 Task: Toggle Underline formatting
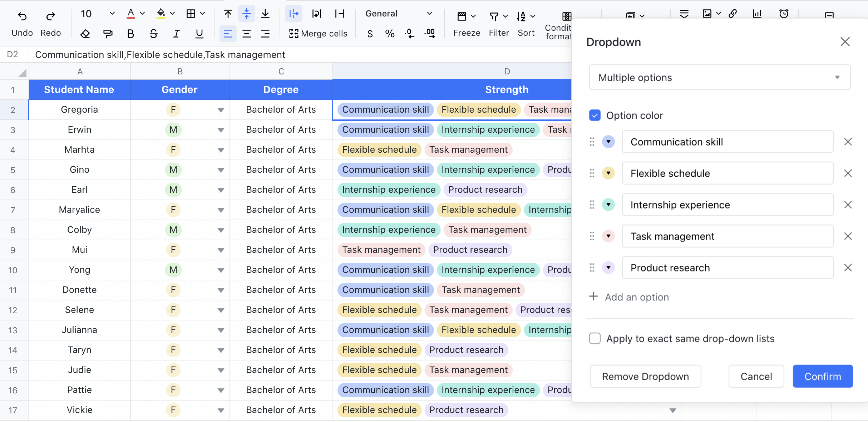coord(199,34)
